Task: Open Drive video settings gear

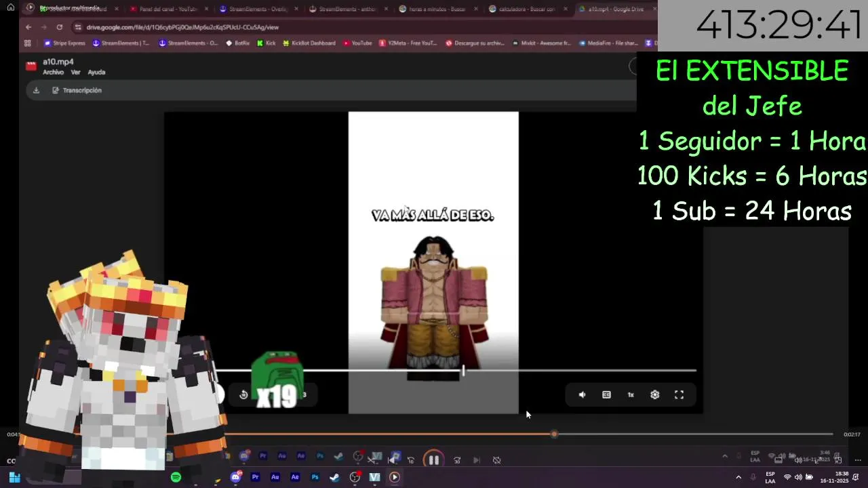Action: click(x=654, y=394)
